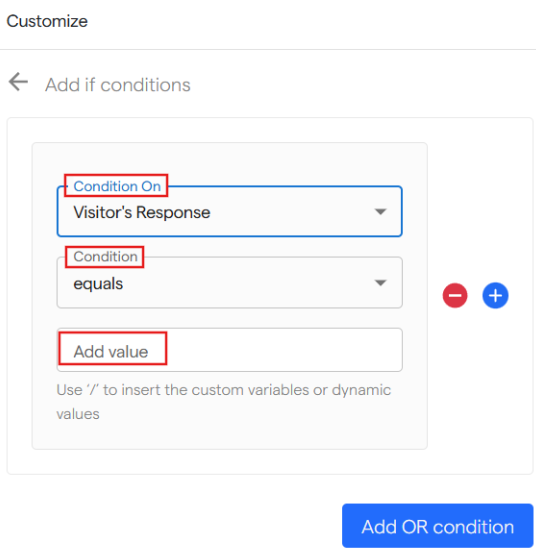Expand the Condition On dropdown arrow

380,212
